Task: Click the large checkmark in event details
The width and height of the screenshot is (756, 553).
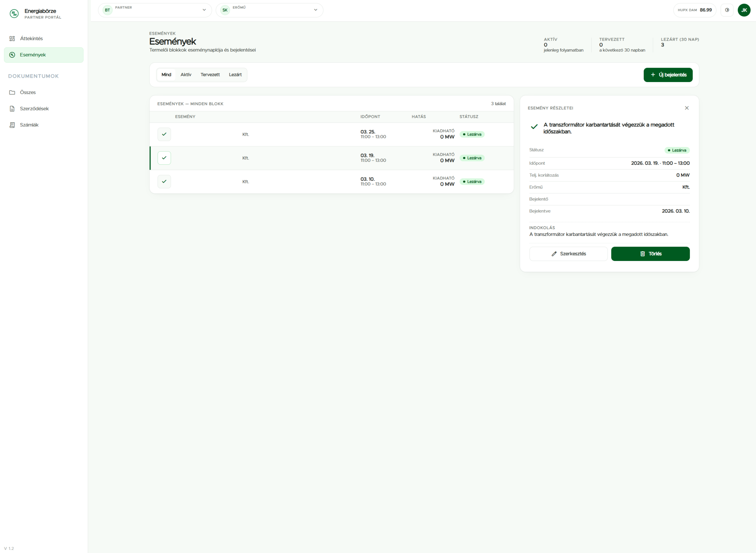Action: click(534, 127)
